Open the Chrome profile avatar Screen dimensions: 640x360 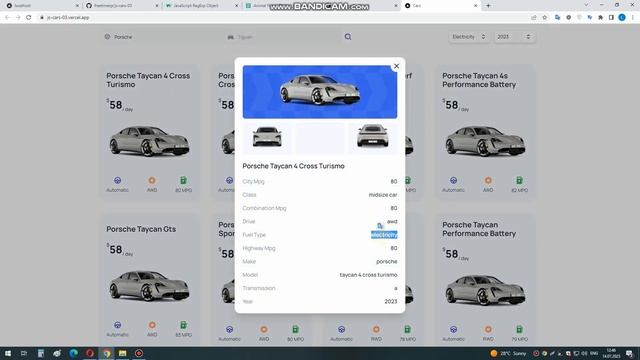[622, 18]
